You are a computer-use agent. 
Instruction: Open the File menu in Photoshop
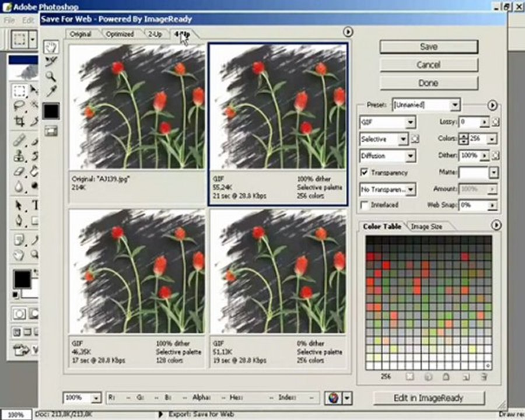[9, 20]
